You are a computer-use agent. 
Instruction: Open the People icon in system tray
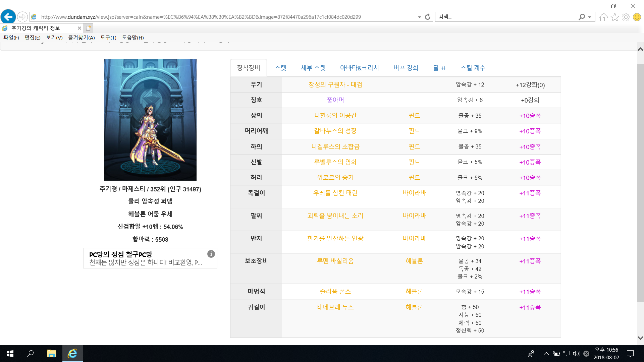tap(531, 354)
